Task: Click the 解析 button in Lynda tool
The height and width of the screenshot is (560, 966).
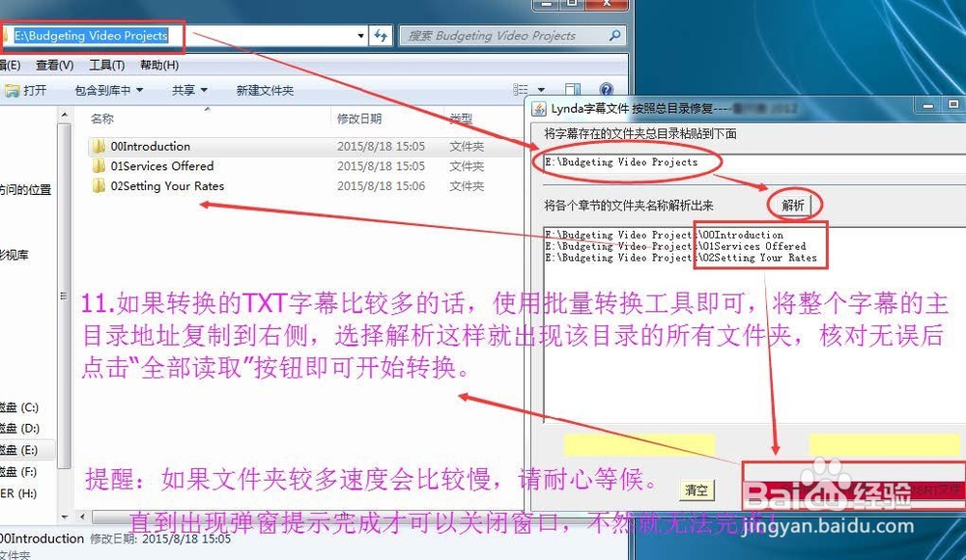Action: click(x=793, y=205)
